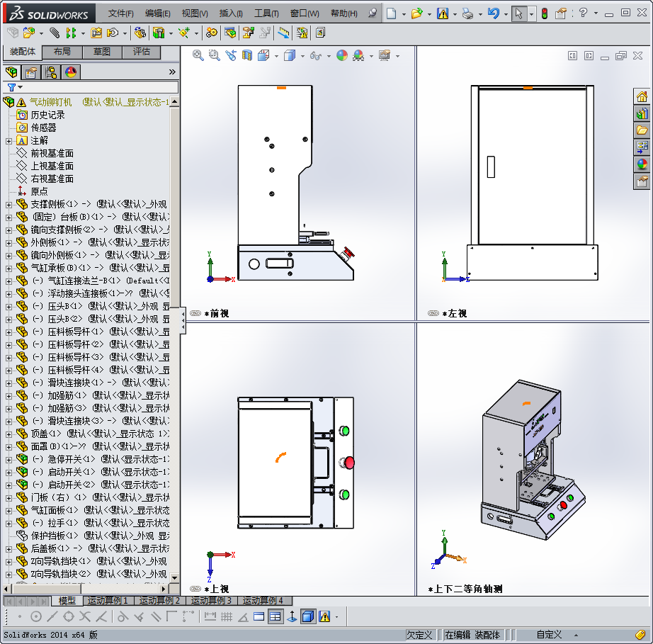Expand the 支撑侧板<1> tree node

click(8, 205)
